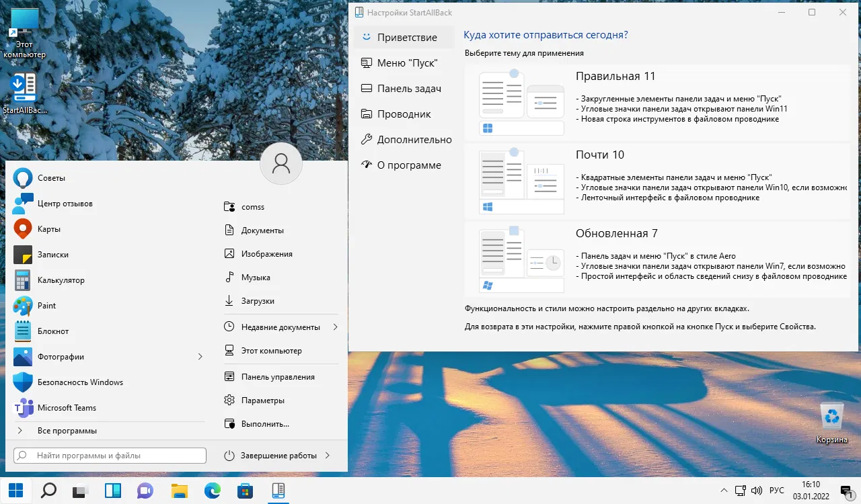This screenshot has height=504, width=861.
Task: Open Панель управления from Start menu
Action: pos(280,377)
